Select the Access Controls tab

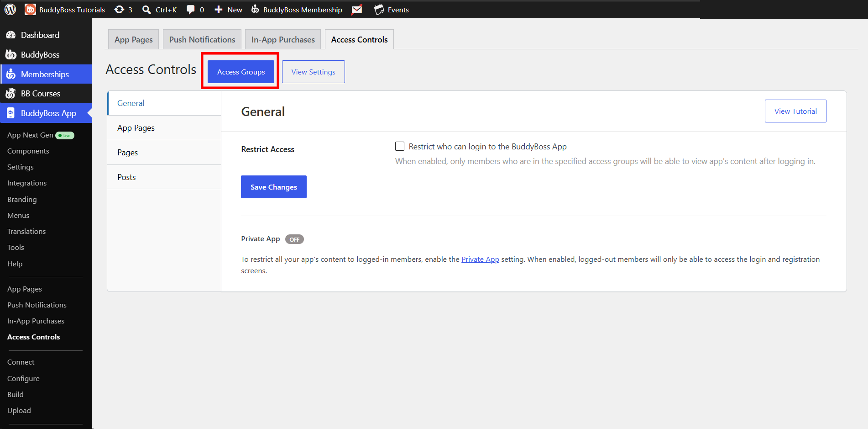click(360, 39)
